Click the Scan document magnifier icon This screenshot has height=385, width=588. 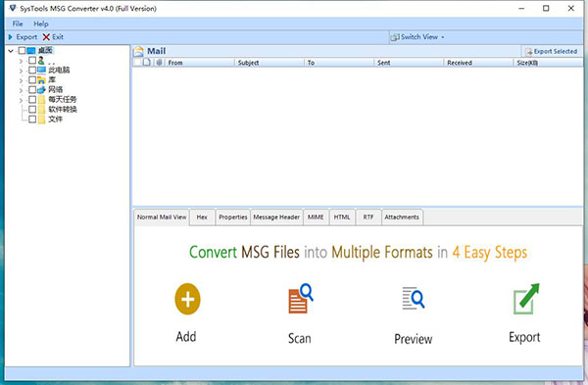pyautogui.click(x=301, y=299)
